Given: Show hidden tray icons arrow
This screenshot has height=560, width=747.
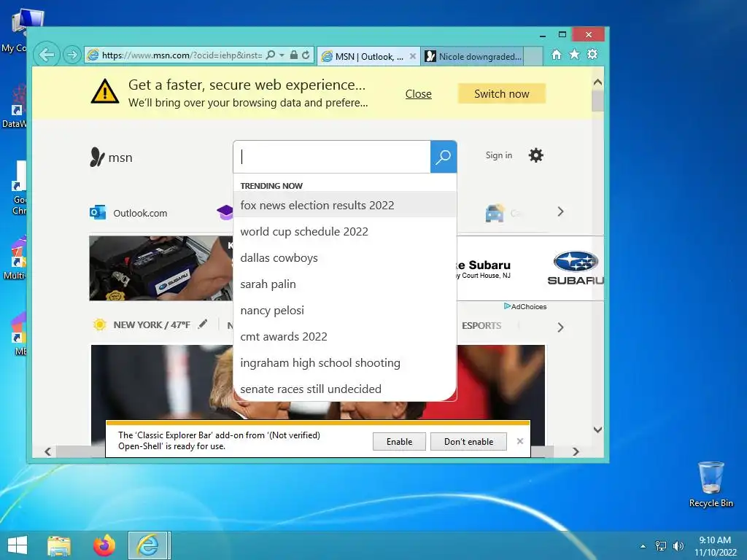Looking at the screenshot, I should coord(643,546).
